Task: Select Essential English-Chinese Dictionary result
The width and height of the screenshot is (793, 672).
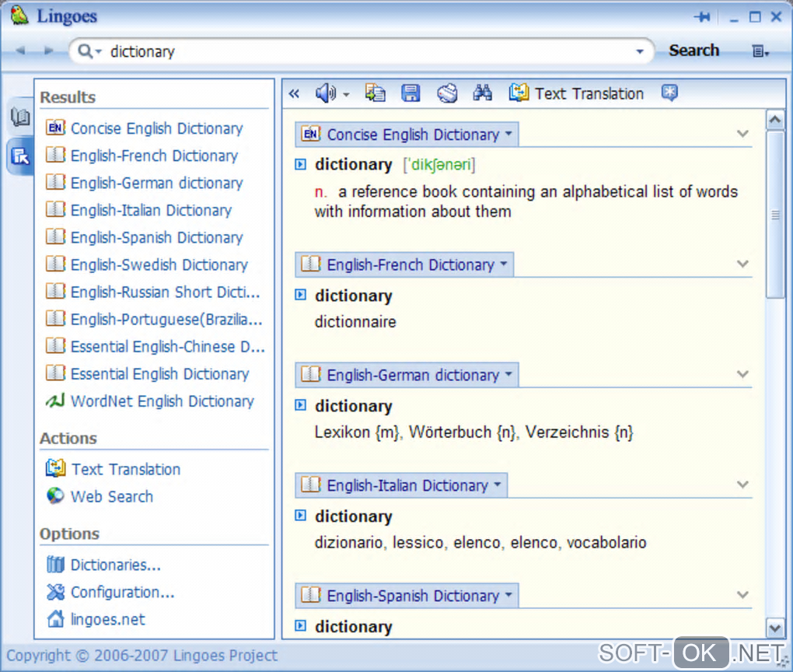Action: point(155,347)
